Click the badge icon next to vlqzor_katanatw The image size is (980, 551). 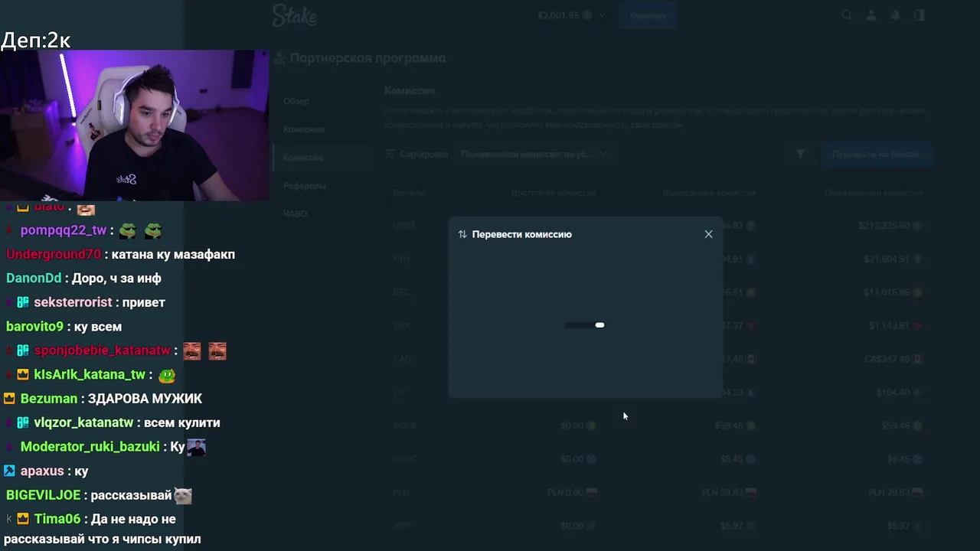[x=23, y=422]
